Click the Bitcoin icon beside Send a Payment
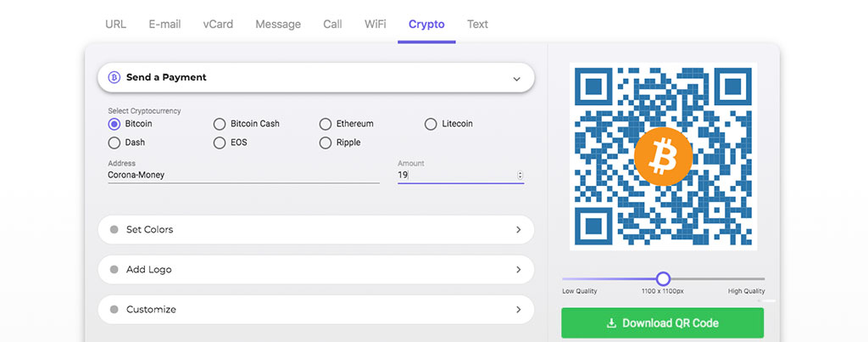This screenshot has height=342, width=868. (114, 77)
